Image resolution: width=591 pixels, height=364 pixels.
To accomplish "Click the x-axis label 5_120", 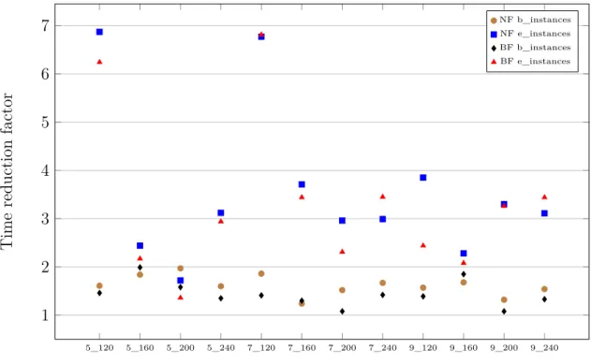I will [x=99, y=348].
